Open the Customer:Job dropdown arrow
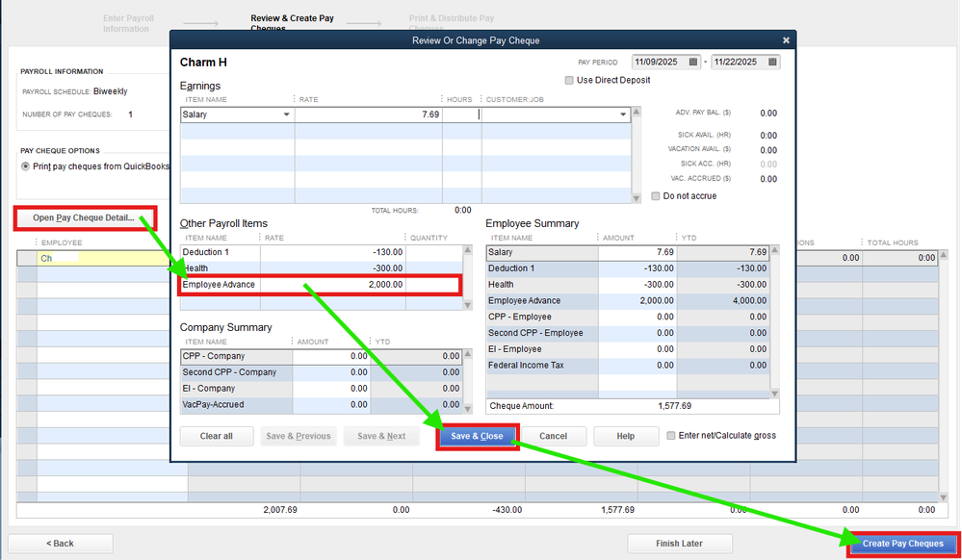The width and height of the screenshot is (962, 560). [623, 115]
